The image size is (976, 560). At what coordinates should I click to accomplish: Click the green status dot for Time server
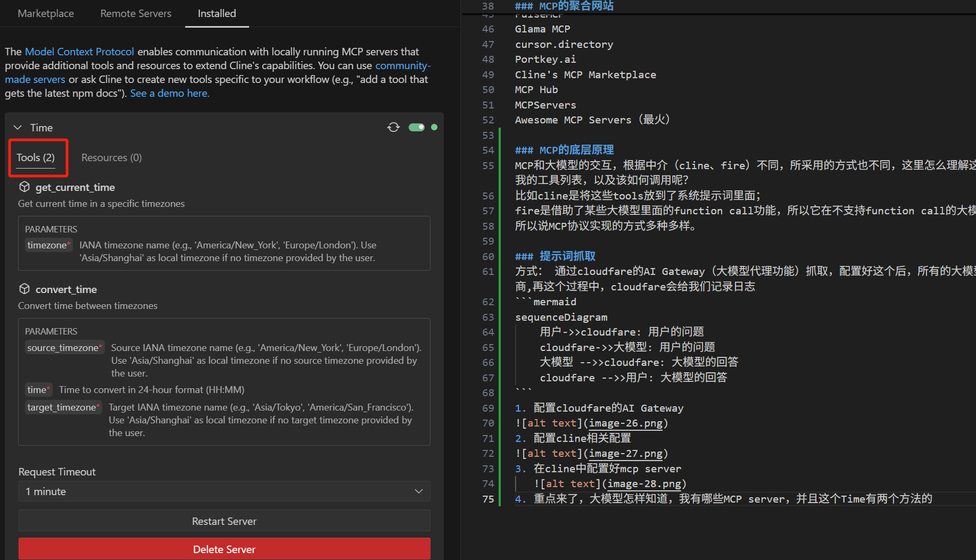tap(434, 127)
